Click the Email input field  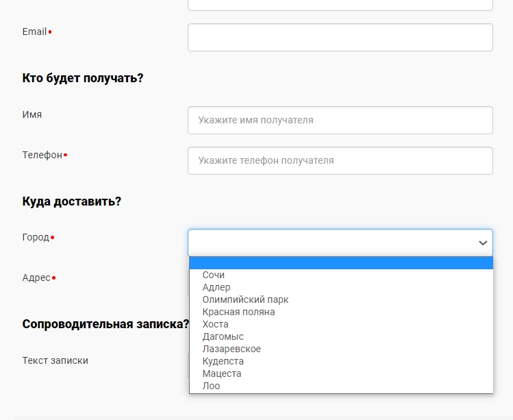click(x=340, y=38)
